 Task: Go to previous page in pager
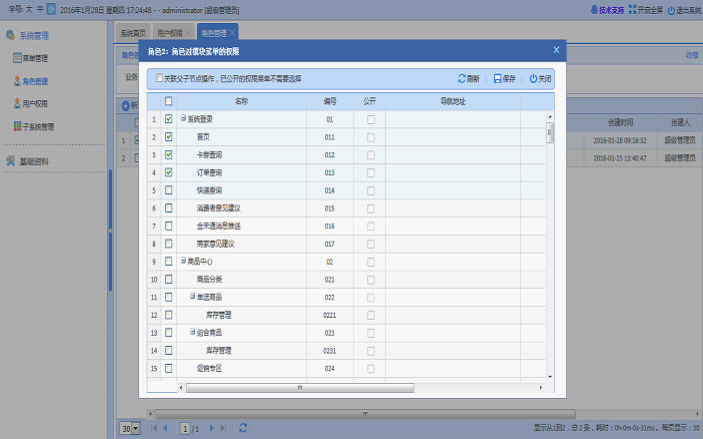[x=165, y=428]
